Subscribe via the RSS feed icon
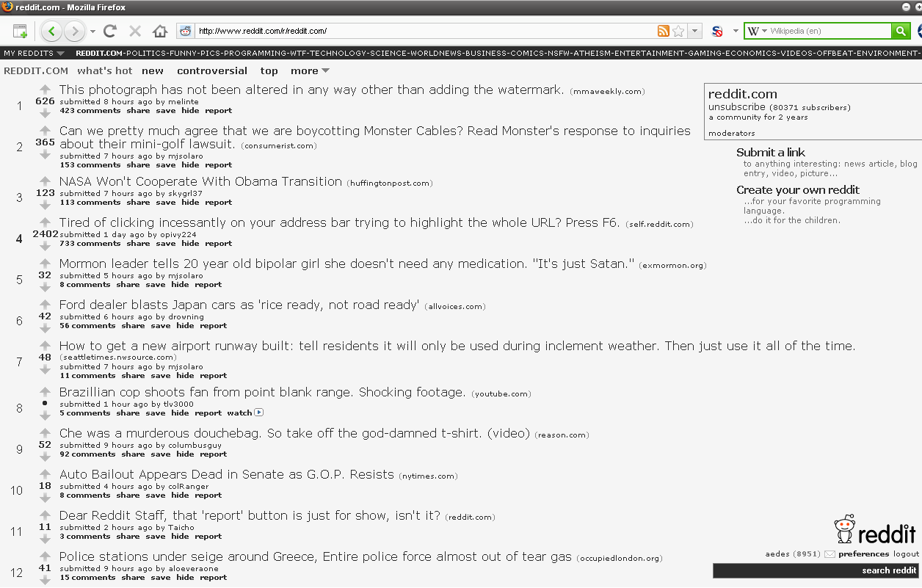922x588 pixels. (664, 31)
